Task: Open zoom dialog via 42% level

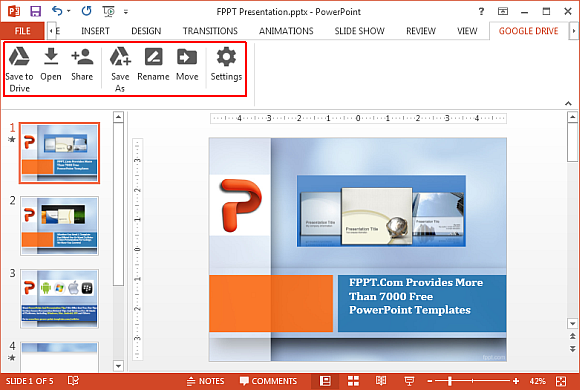Action: click(537, 381)
